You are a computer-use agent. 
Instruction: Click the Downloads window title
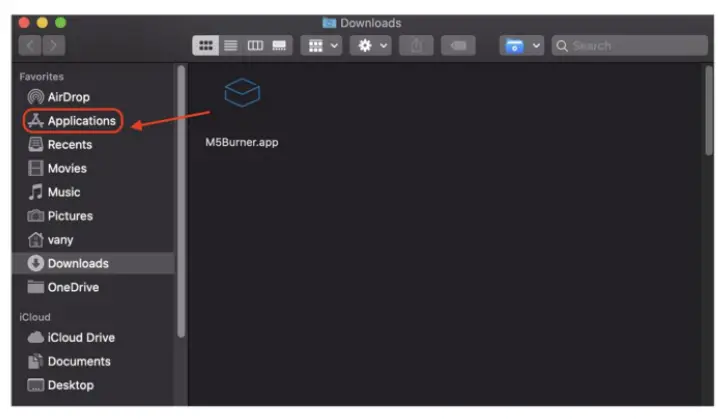pos(370,23)
